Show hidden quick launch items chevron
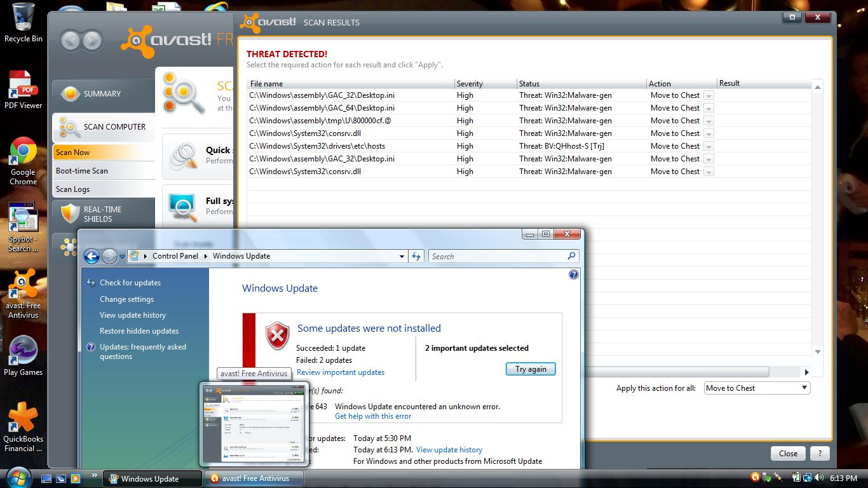This screenshot has height=488, width=868. [x=95, y=475]
